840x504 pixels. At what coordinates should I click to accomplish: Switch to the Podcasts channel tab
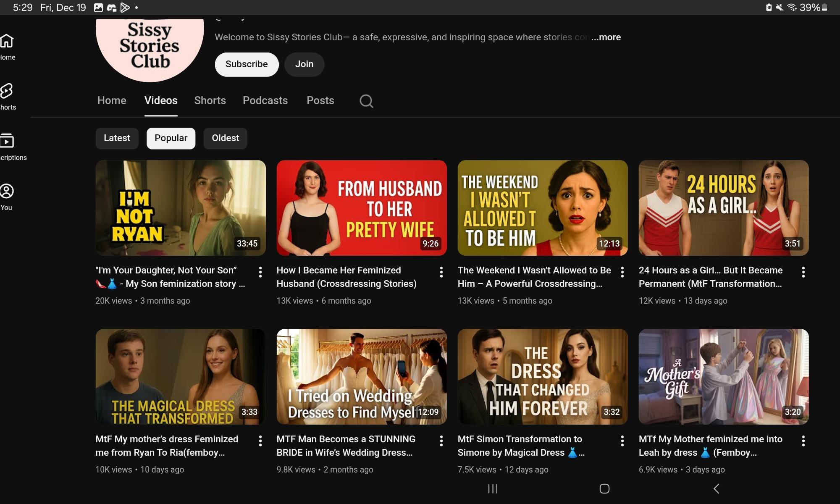click(x=265, y=101)
